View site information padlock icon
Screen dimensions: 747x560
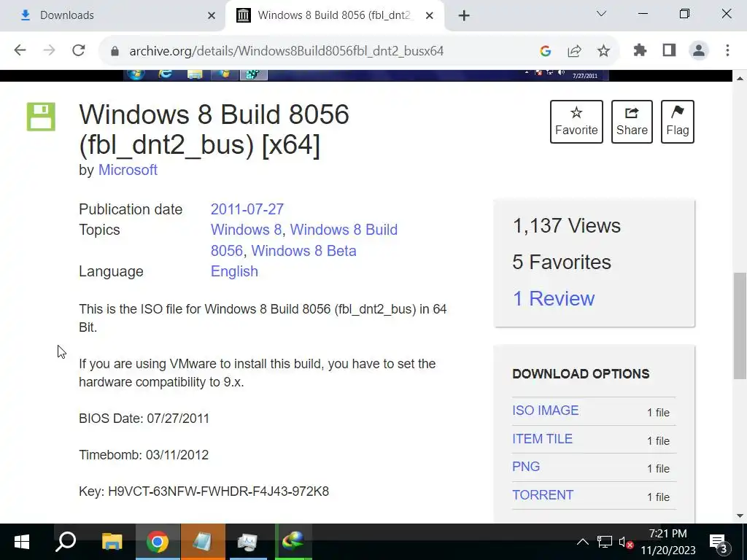click(115, 51)
